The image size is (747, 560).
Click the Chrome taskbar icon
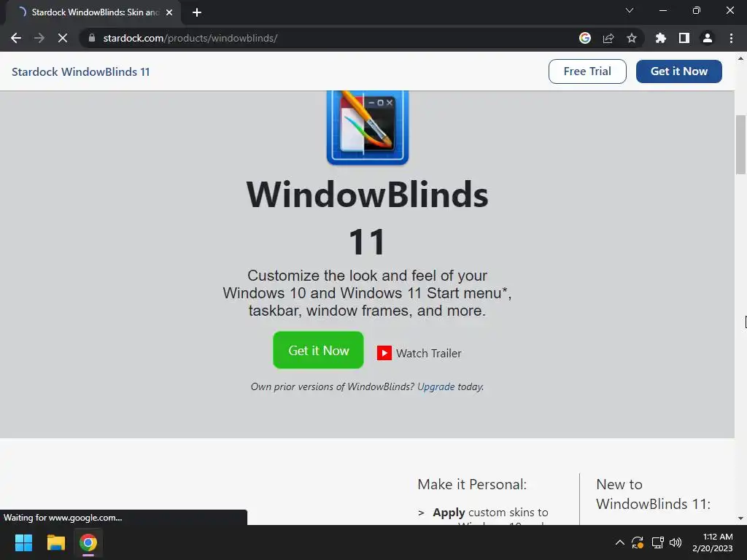point(88,542)
